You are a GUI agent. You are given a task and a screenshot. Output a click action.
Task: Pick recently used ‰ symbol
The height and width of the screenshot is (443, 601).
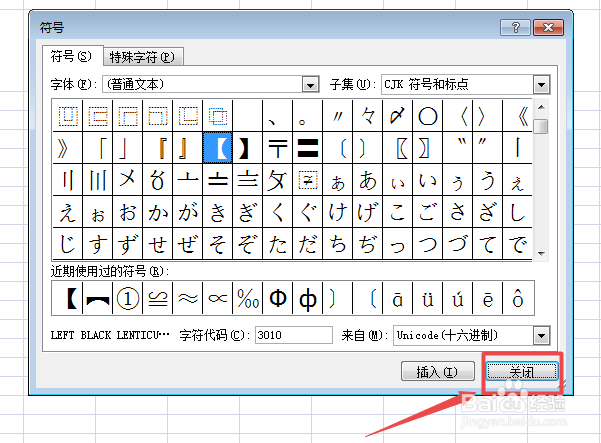coord(247,298)
